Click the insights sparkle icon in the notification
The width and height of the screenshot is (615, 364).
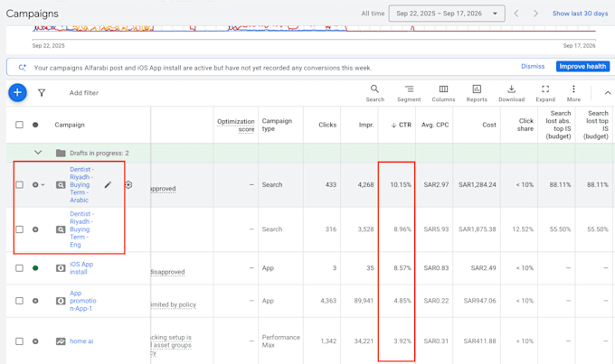(x=23, y=68)
